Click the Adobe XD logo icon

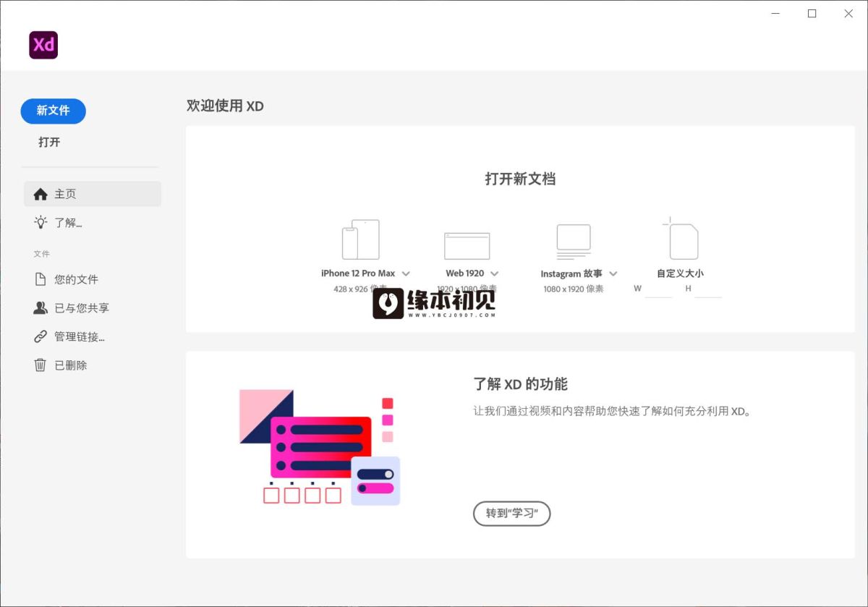[x=43, y=45]
